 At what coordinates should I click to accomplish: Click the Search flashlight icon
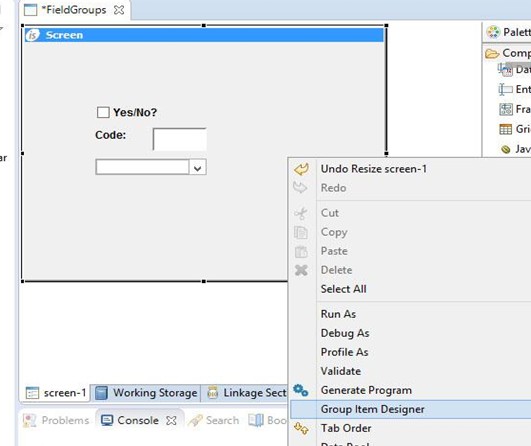click(x=195, y=420)
